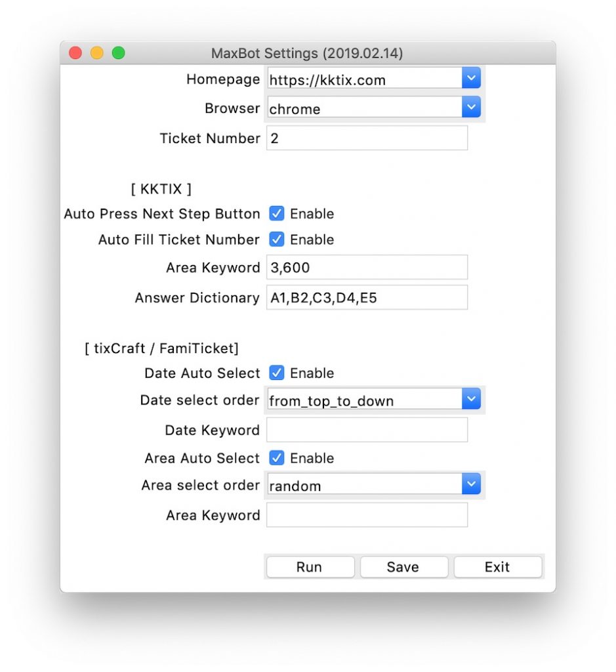Screen dimensions: 616x672
Task: Click the Ticket Number label
Action: tap(210, 138)
